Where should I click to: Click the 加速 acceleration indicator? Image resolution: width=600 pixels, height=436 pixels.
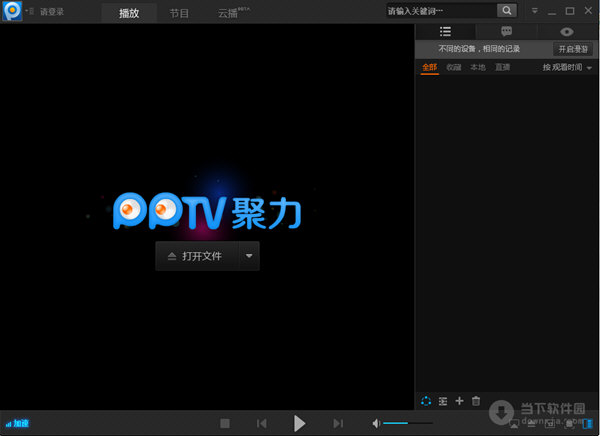(x=17, y=423)
